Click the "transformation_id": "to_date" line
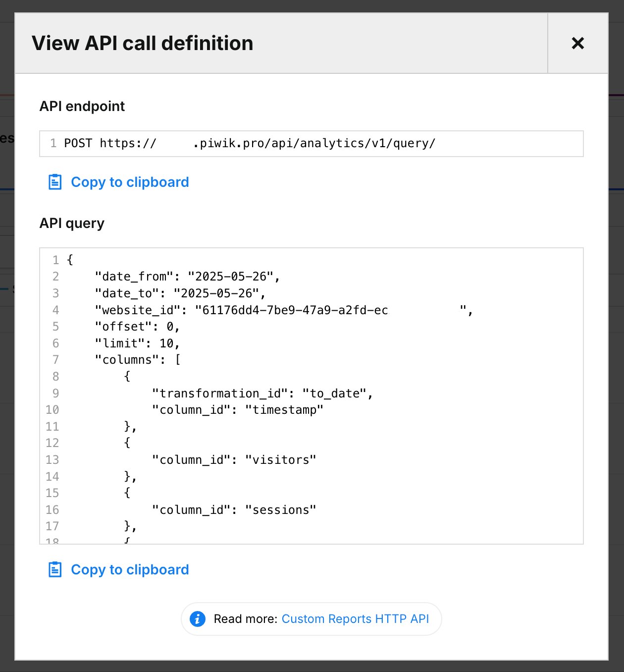The width and height of the screenshot is (624, 672). tap(262, 393)
